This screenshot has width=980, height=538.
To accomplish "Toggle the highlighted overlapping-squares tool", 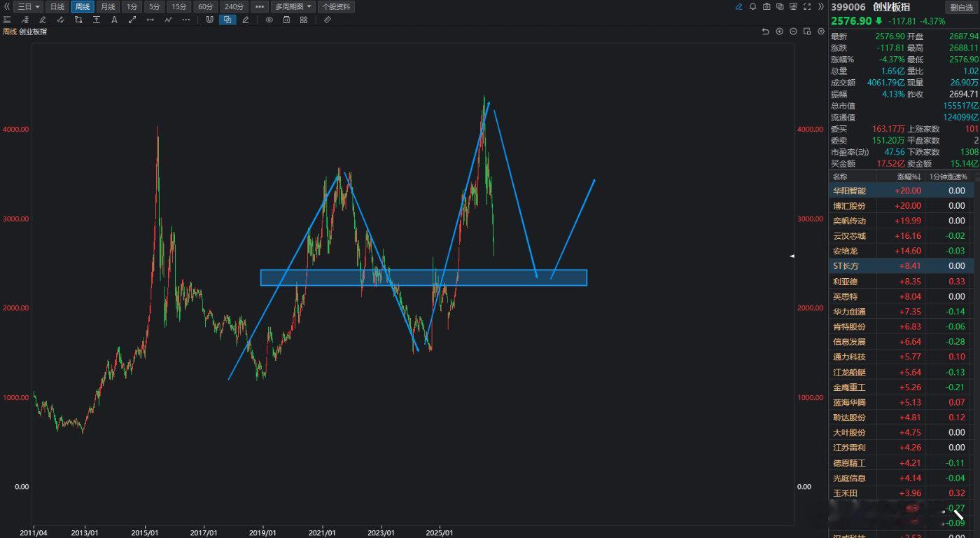I will [x=227, y=20].
